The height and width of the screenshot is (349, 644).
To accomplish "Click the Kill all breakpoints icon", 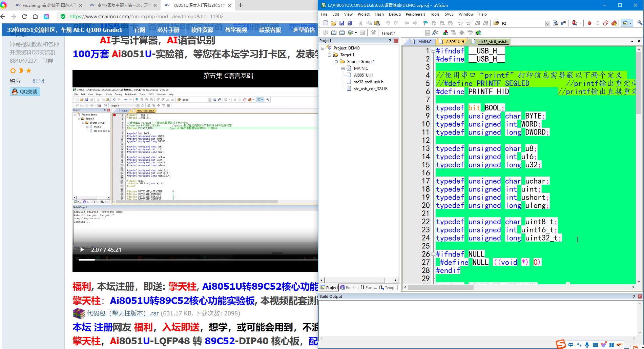I will point(614,23).
